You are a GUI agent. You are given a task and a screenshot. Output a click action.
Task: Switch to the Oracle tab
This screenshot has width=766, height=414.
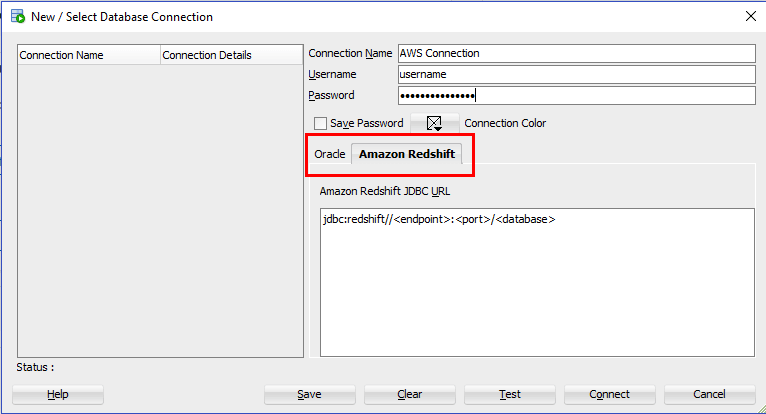click(x=330, y=154)
